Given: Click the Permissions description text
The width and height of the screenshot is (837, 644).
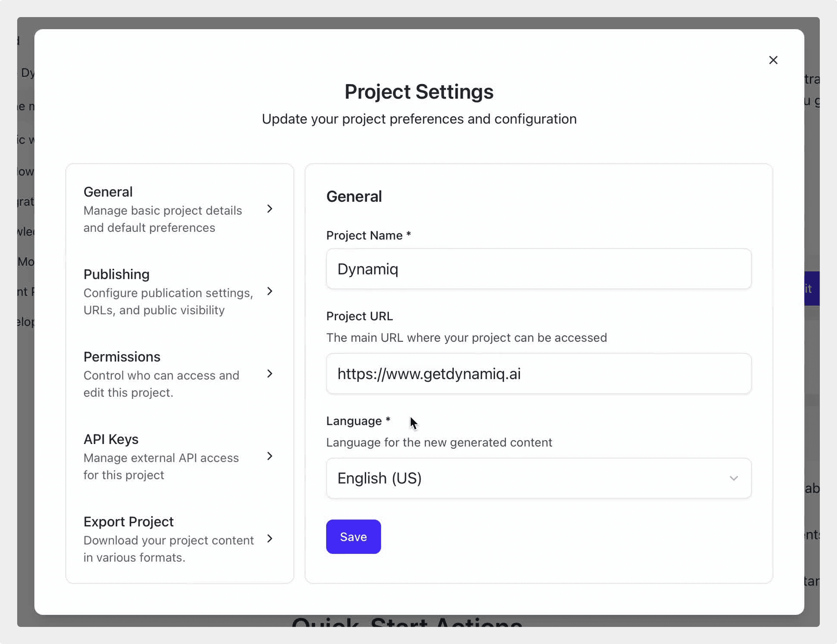Looking at the screenshot, I should click(x=161, y=384).
